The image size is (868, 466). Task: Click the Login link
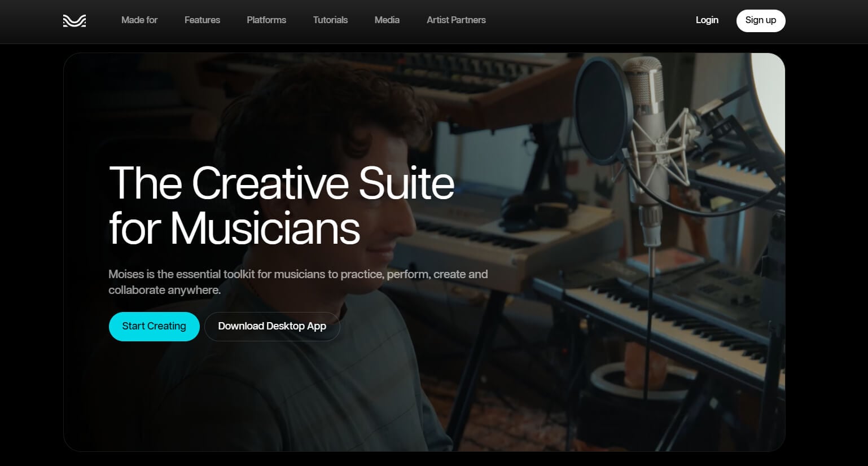tap(707, 20)
